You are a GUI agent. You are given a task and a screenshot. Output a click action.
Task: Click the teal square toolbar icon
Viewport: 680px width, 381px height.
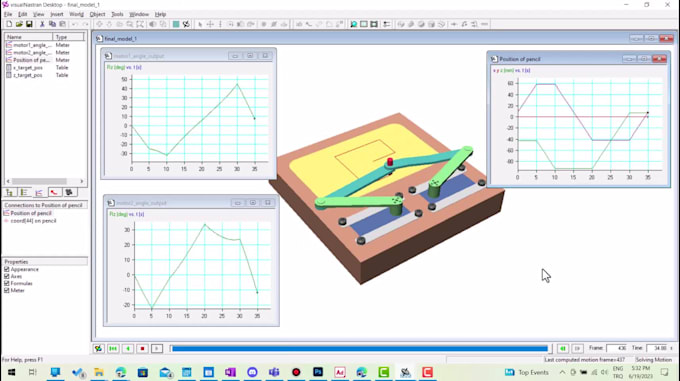176,24
